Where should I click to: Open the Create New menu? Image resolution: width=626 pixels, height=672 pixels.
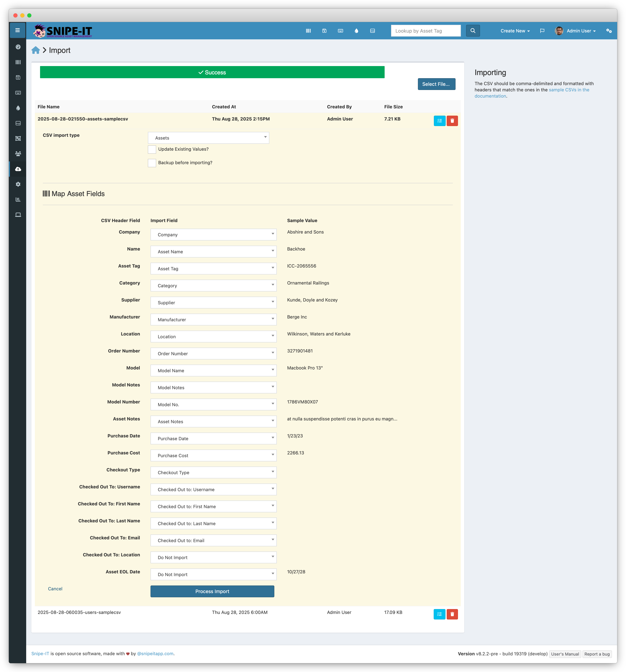point(515,31)
